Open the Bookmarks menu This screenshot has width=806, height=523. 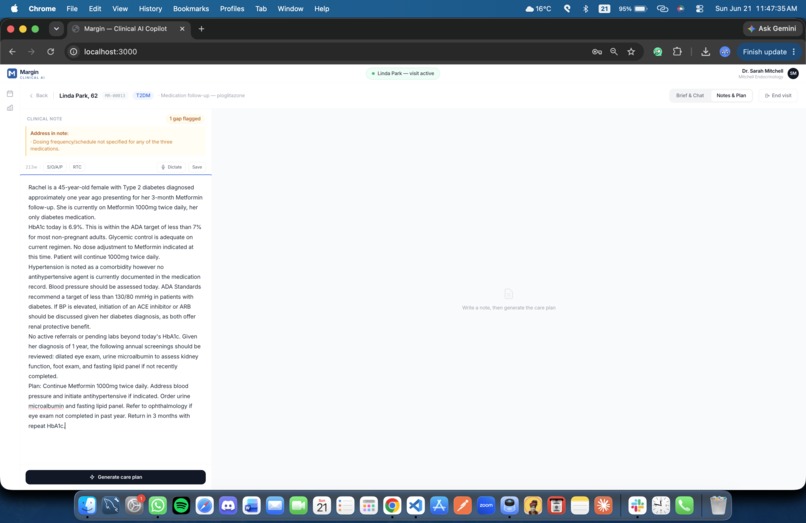click(x=191, y=9)
